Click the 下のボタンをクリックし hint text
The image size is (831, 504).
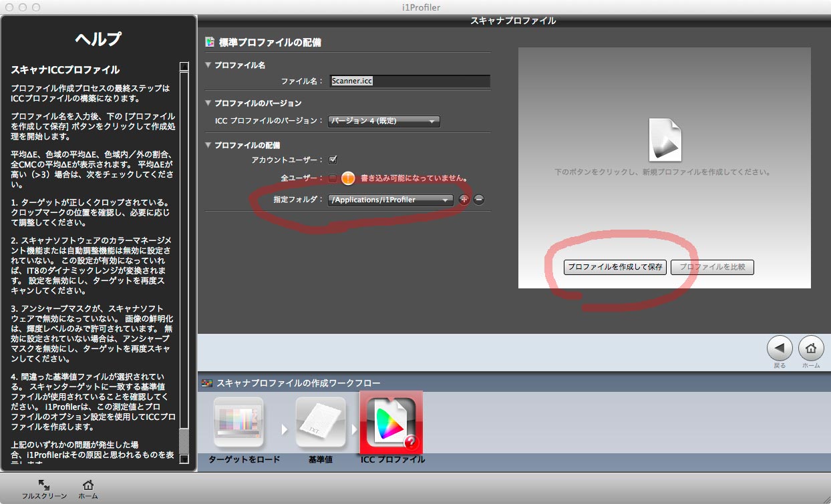663,172
